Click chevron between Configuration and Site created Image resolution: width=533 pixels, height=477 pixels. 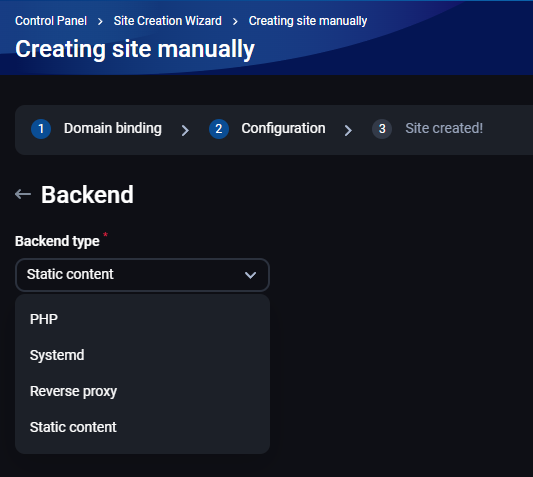(348, 130)
